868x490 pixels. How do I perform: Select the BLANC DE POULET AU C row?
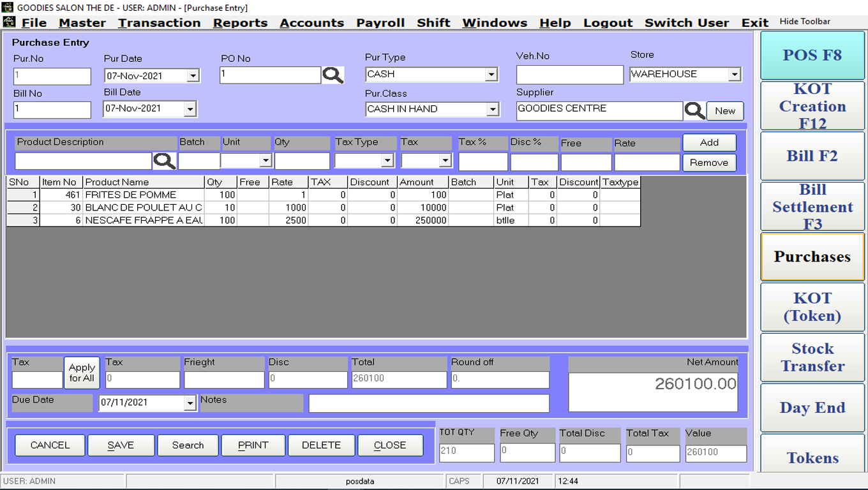pos(323,207)
